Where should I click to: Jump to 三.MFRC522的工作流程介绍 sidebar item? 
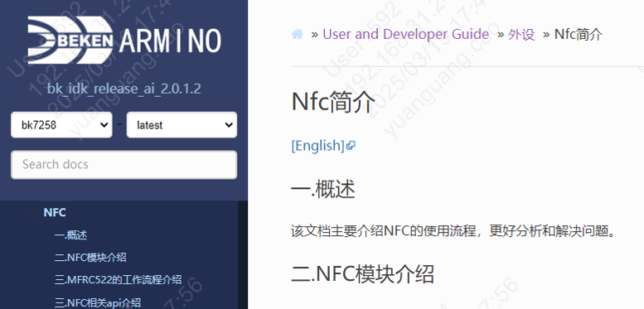point(118,280)
